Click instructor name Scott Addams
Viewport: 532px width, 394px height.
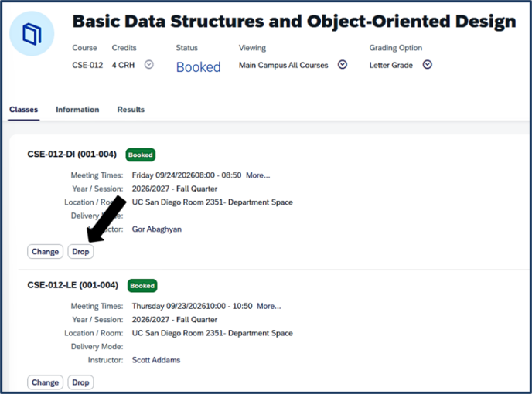[156, 360]
